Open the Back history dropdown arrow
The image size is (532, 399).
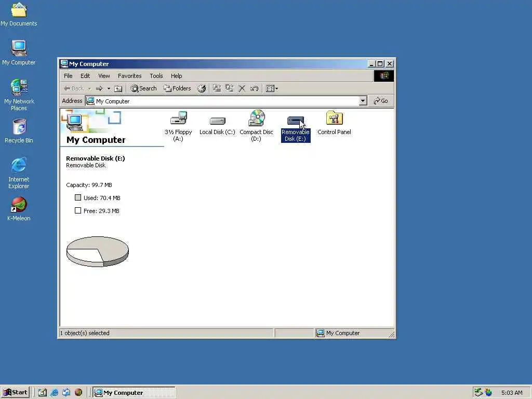[x=89, y=89]
